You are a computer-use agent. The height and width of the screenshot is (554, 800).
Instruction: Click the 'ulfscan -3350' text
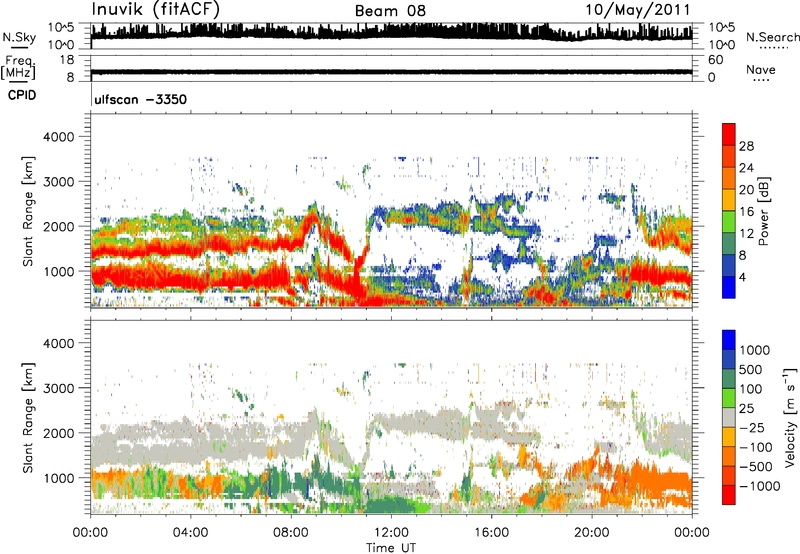pyautogui.click(x=140, y=99)
